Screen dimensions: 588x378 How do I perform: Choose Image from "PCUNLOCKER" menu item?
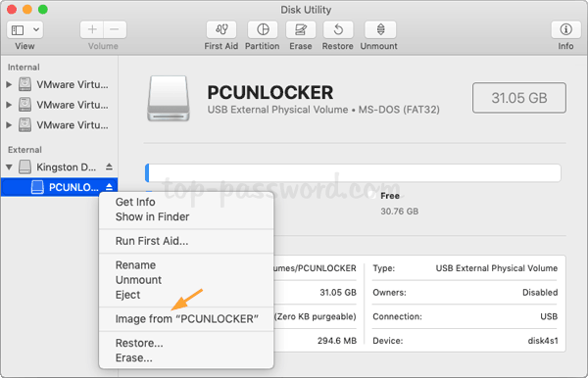(x=186, y=319)
